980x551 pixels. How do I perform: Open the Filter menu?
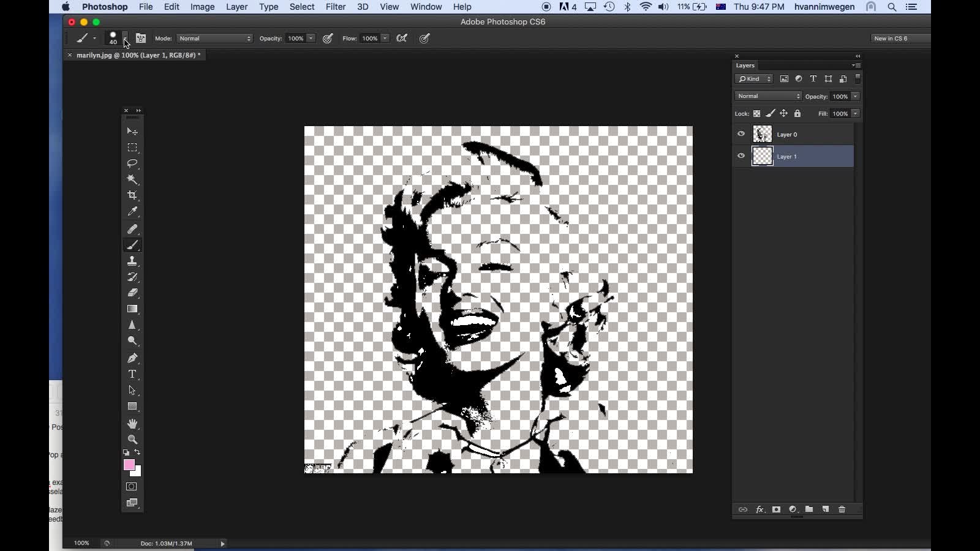coord(335,7)
